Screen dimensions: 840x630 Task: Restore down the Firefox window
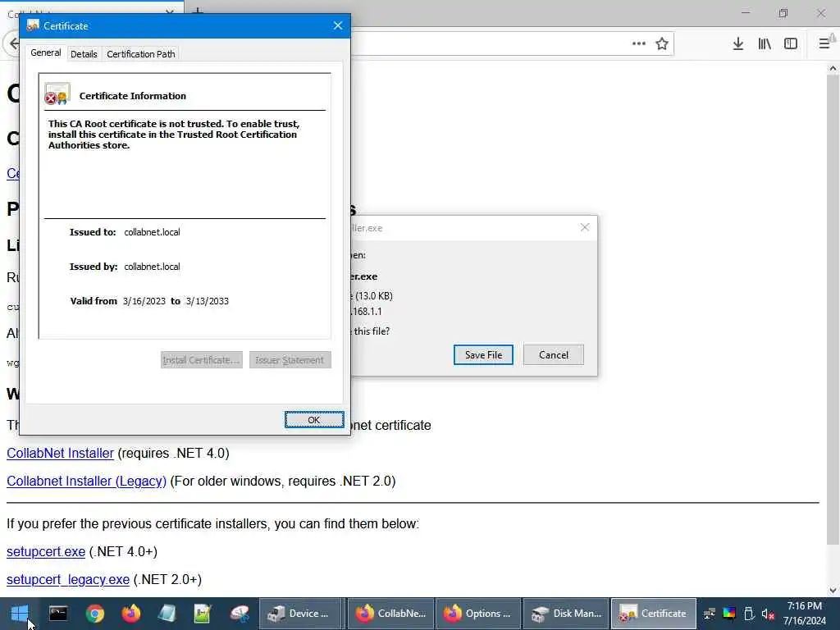783,13
